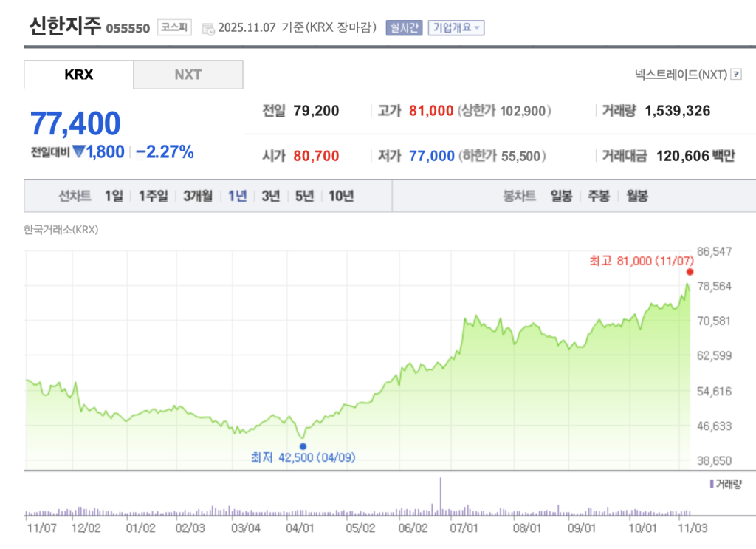Click the tall volume spike bar
This screenshot has width=756, height=549.
tap(441, 496)
